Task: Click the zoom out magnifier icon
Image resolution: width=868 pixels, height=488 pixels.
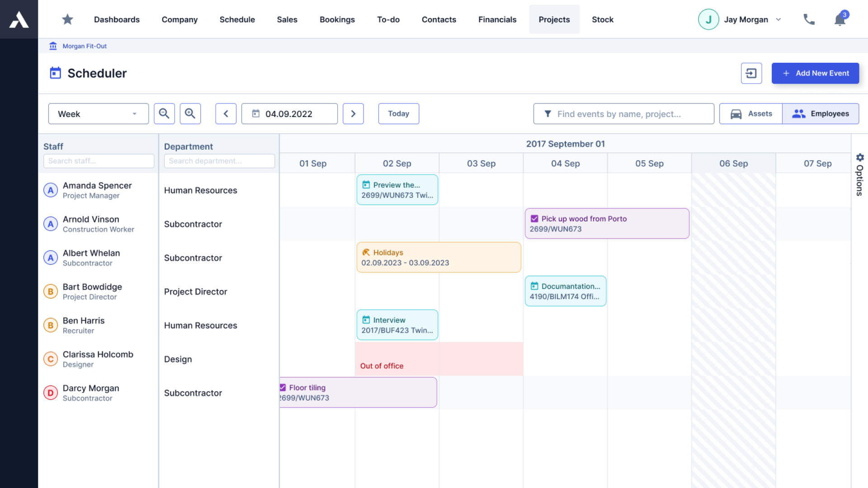Action: [164, 114]
